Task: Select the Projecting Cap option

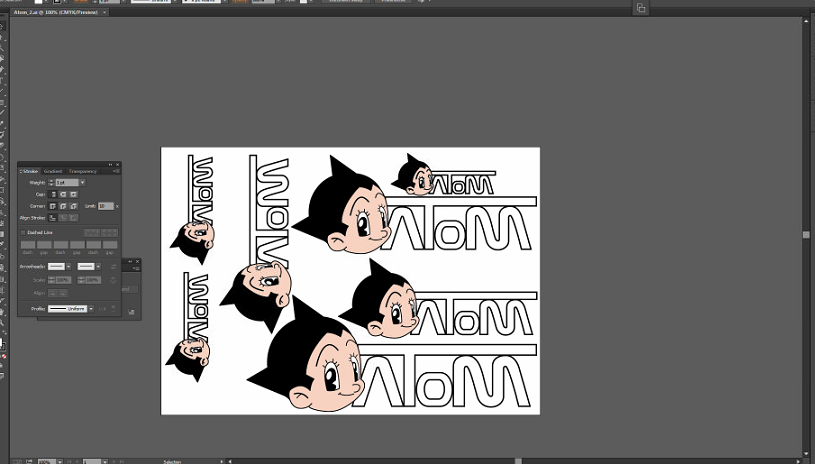Action: (74, 194)
